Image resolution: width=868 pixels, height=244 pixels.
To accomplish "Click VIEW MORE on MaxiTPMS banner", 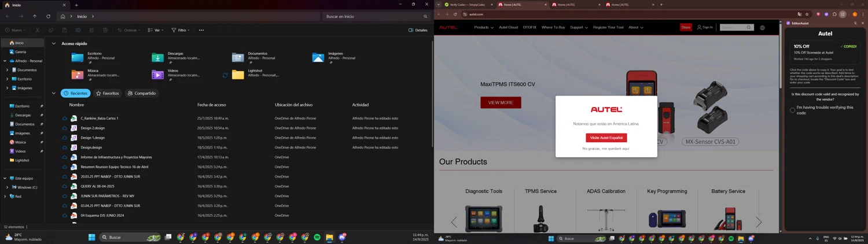I will tap(501, 102).
